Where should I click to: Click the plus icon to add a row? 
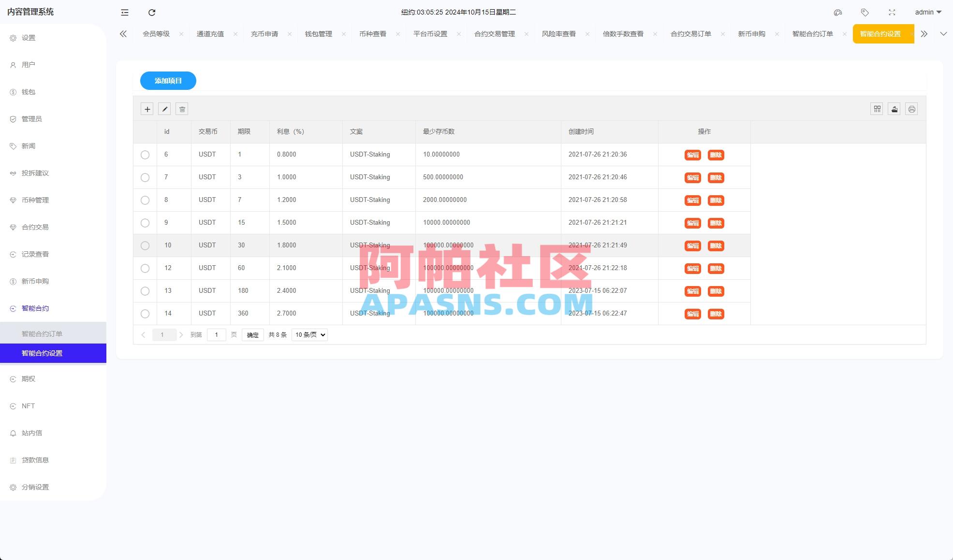(x=147, y=109)
